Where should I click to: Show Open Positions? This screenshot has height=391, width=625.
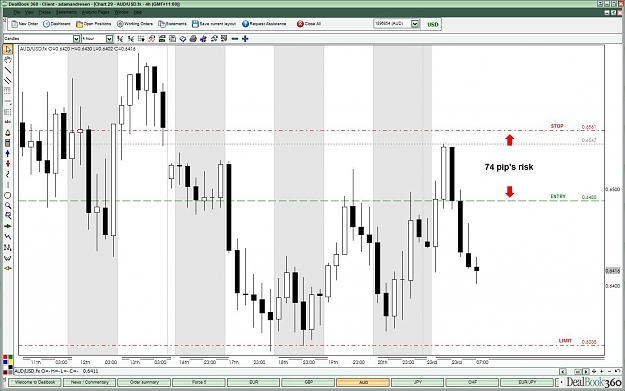[94, 24]
